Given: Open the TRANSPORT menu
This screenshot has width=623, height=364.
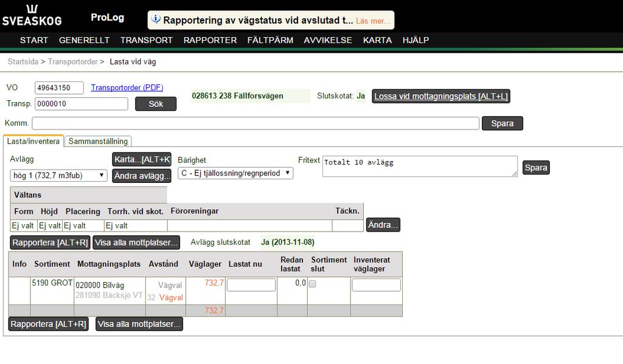Looking at the screenshot, I should point(147,40).
